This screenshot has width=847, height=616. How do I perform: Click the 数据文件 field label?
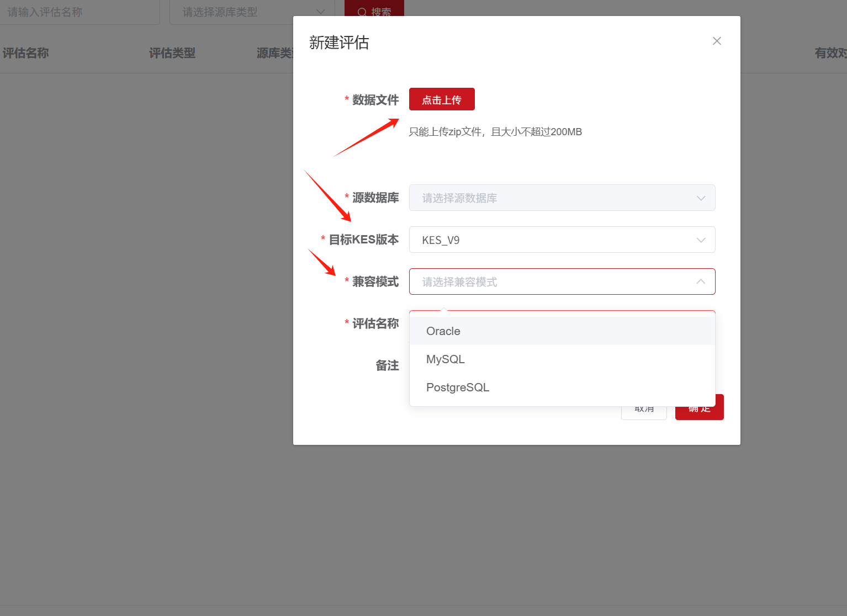[375, 100]
